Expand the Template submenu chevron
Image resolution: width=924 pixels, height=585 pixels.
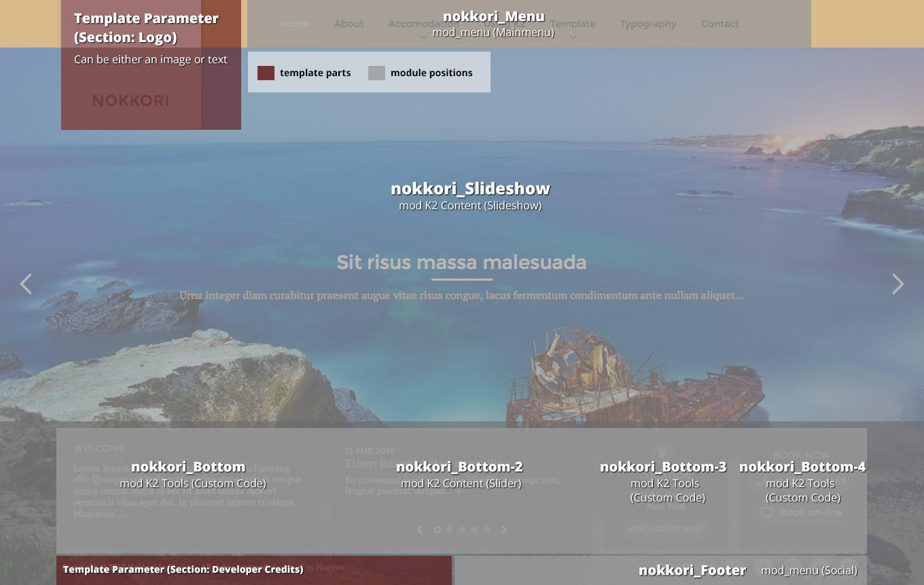(x=573, y=37)
